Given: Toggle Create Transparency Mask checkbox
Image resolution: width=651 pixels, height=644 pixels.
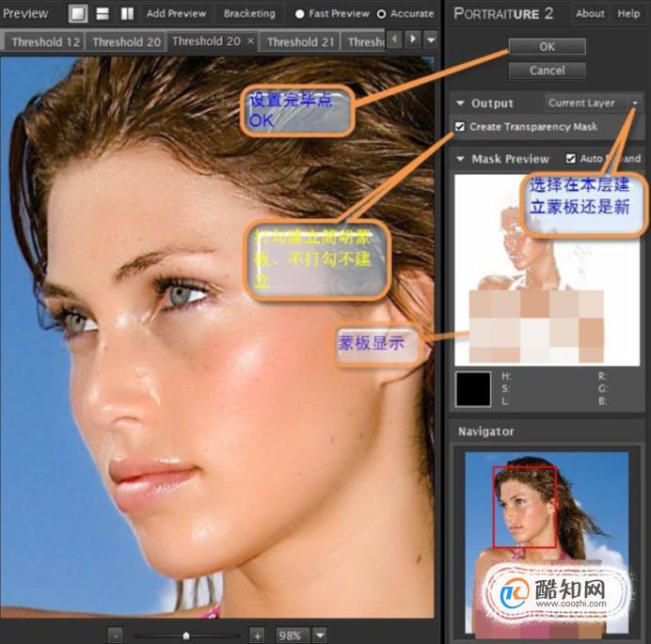Looking at the screenshot, I should point(460,127).
